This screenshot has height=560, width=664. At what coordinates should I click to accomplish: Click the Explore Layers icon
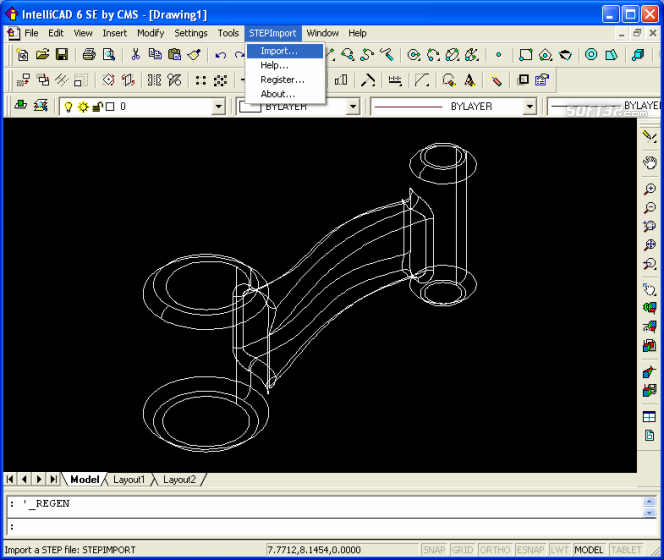coord(41,105)
